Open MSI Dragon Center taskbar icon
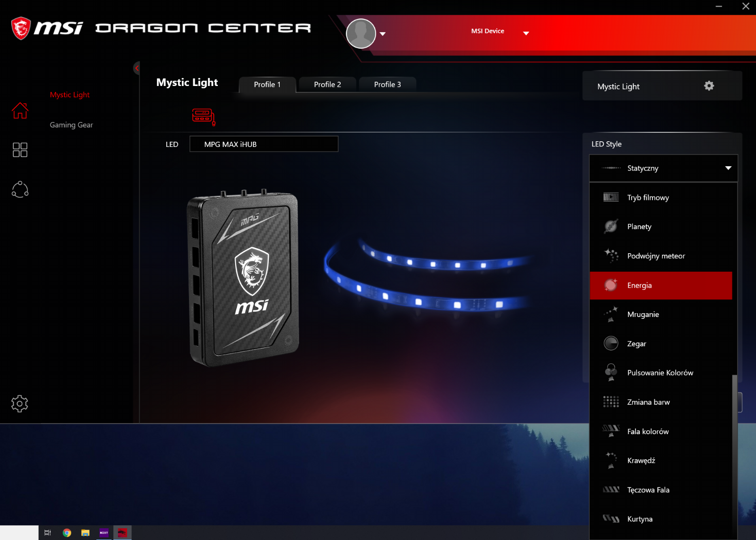This screenshot has height=540, width=756. coord(122,533)
